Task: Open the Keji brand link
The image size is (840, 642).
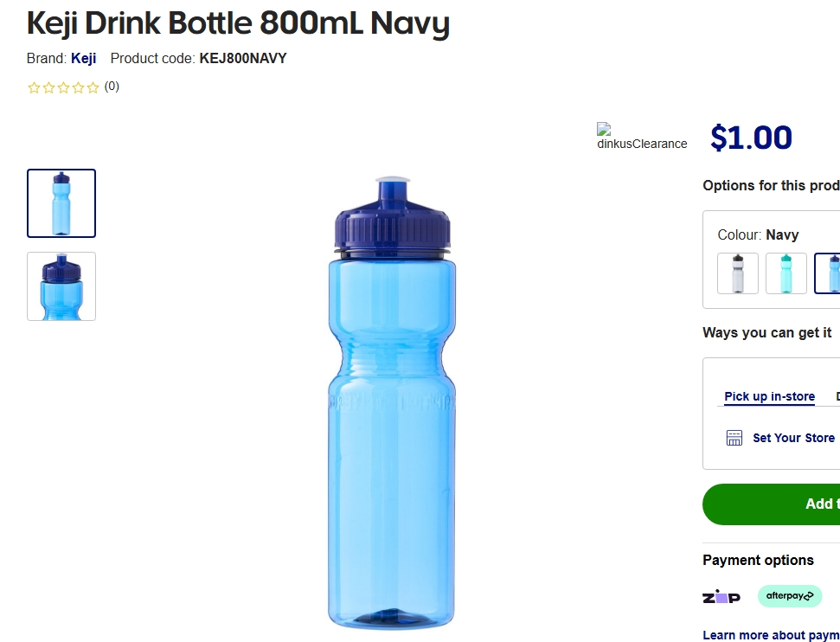Action: point(84,59)
